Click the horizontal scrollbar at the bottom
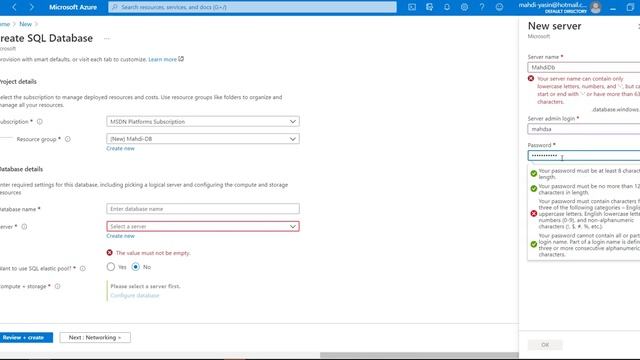 (419, 355)
